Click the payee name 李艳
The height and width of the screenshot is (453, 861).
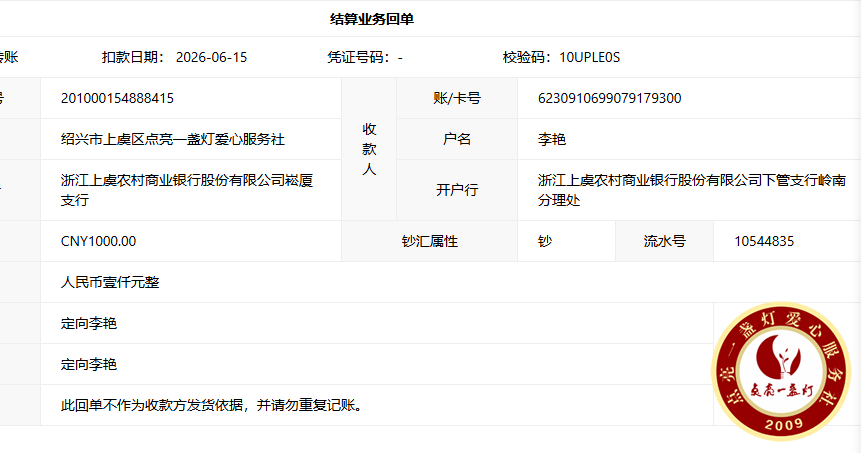[x=552, y=139]
